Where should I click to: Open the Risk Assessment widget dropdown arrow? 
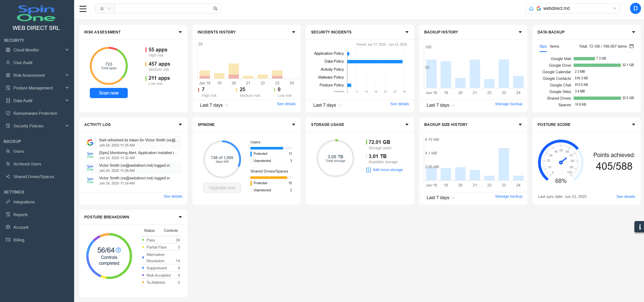pyautogui.click(x=180, y=32)
